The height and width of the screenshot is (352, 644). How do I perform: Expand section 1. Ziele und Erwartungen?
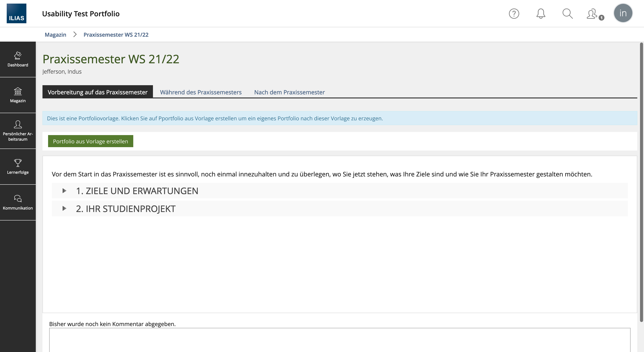click(137, 191)
